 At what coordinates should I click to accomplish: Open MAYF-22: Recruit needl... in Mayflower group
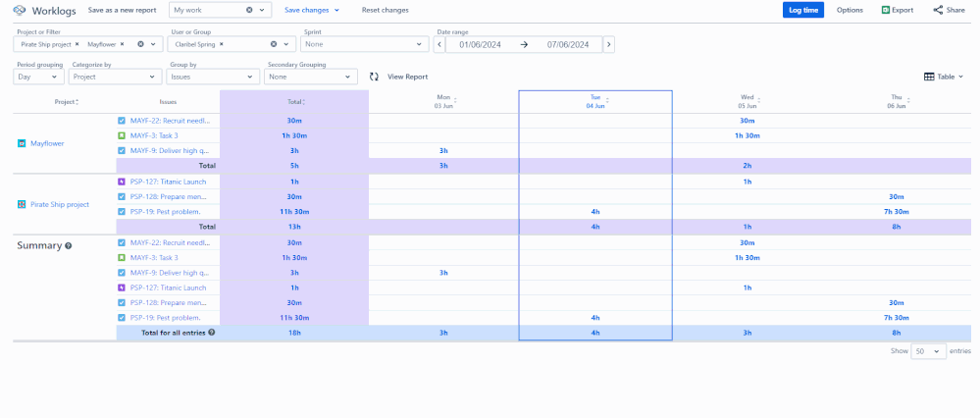point(170,121)
